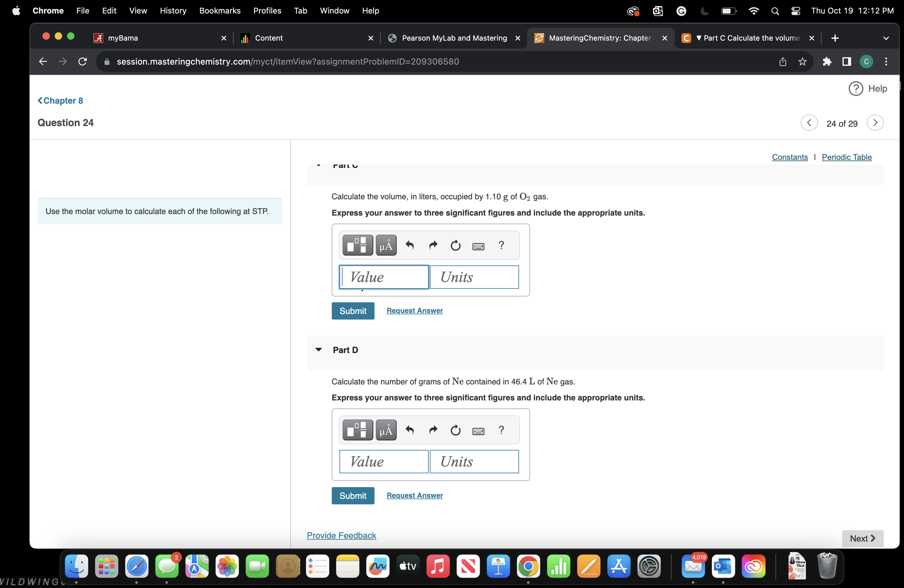The image size is (904, 588).
Task: Open the Bookmarks menu in menu bar
Action: click(220, 11)
